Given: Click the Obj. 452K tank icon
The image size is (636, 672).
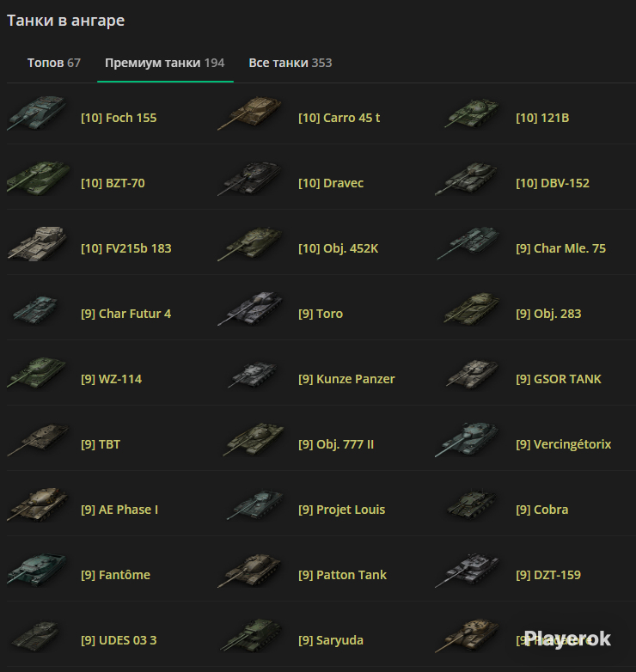Looking at the screenshot, I should pos(251,243).
